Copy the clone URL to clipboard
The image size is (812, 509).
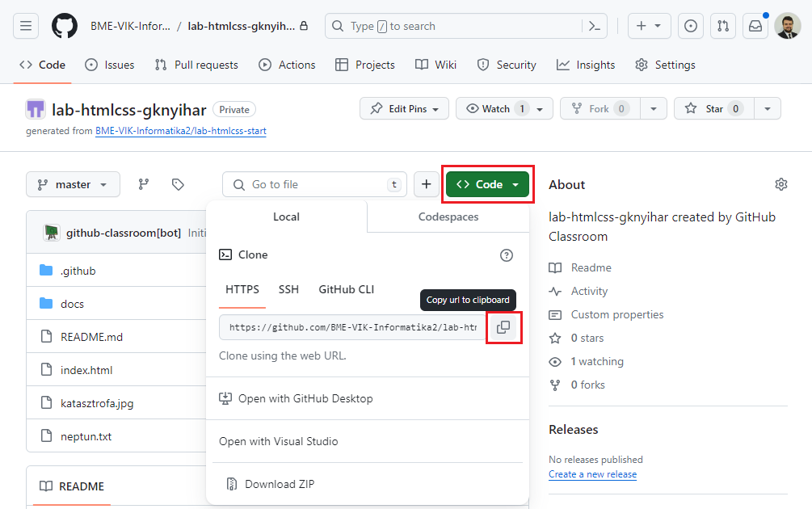tap(503, 327)
